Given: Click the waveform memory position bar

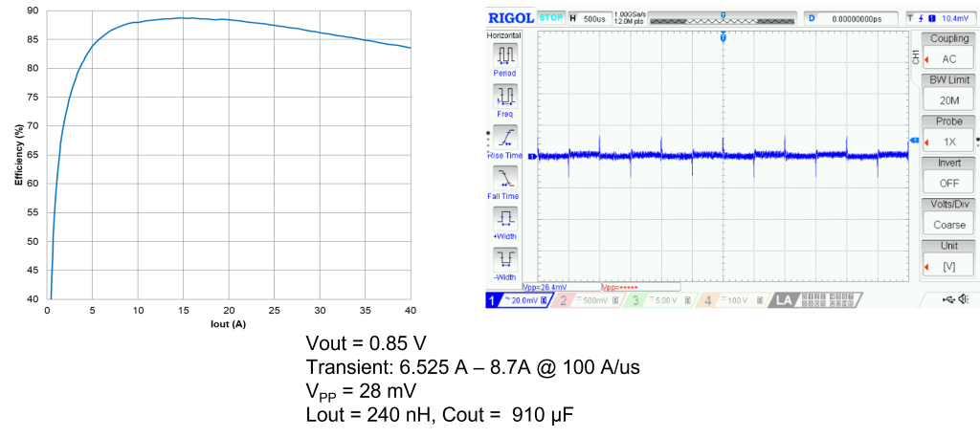Looking at the screenshot, I should [723, 18].
